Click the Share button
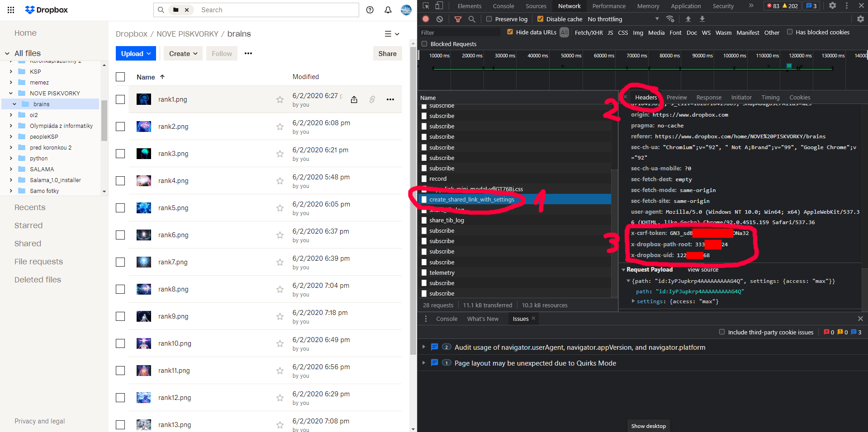 pyautogui.click(x=388, y=53)
